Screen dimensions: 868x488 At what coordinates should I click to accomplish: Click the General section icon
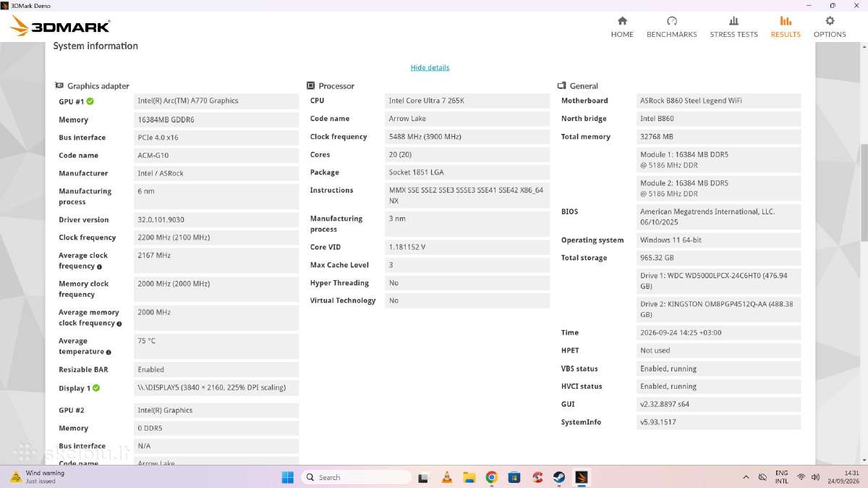(561, 85)
